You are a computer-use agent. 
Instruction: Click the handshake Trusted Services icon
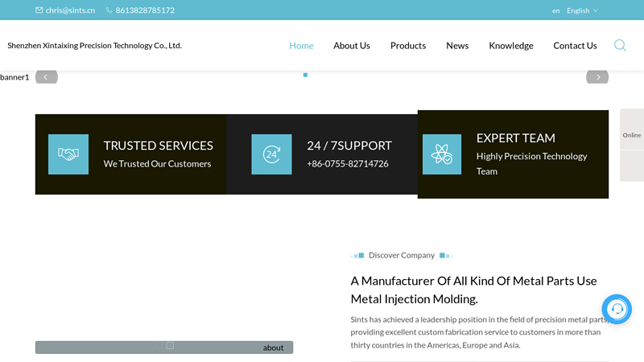click(68, 154)
